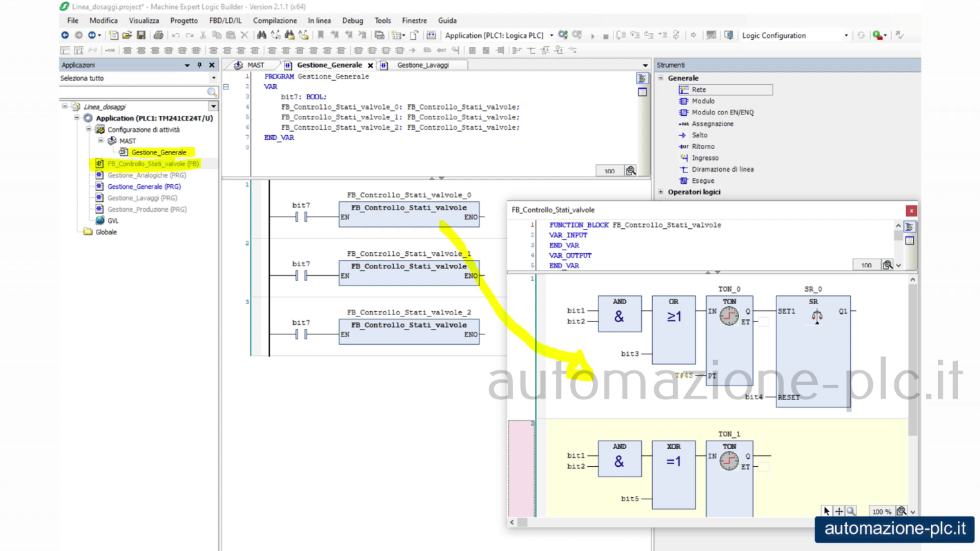Click the Stop square icon in toolbar
The width and height of the screenshot is (980, 551).
click(605, 36)
